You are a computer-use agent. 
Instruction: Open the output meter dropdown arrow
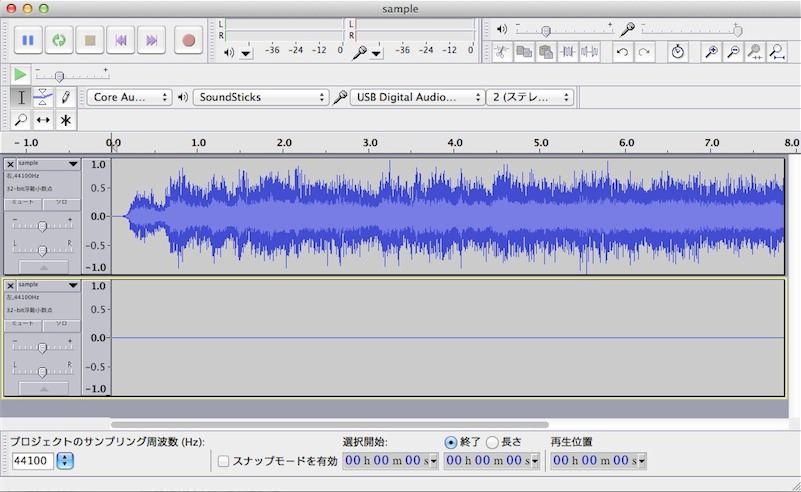pos(246,53)
